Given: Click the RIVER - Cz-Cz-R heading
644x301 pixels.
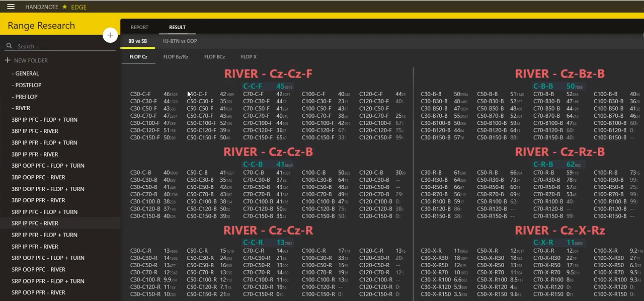Looking at the screenshot, I should click(268, 231).
